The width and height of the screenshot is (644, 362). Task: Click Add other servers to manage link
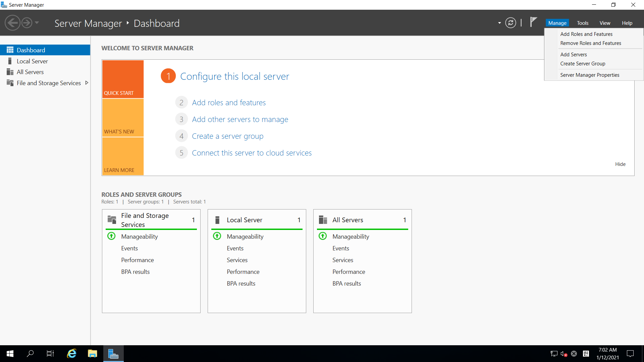240,119
